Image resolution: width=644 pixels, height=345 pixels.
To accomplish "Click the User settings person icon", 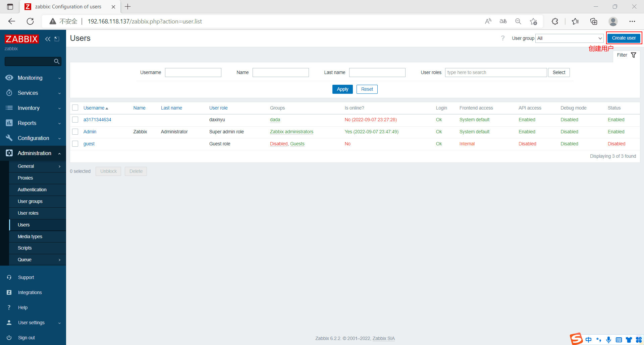I will click(9, 323).
